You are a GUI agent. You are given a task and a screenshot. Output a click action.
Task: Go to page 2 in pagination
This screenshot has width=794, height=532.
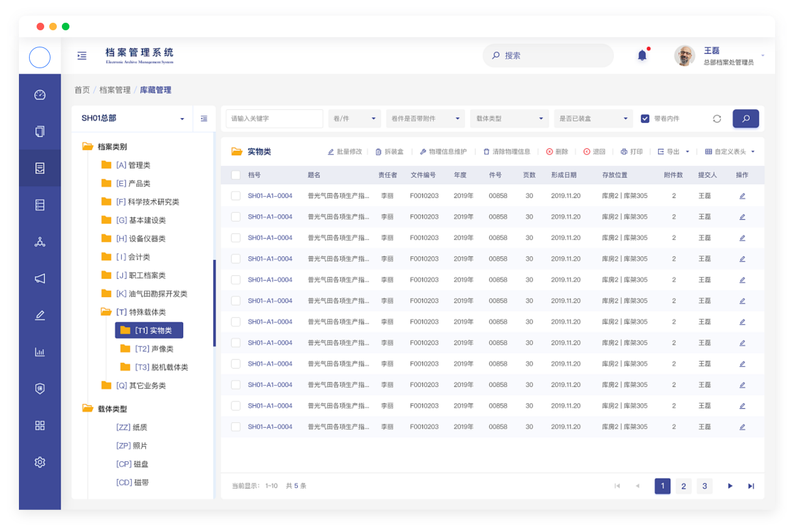(684, 486)
